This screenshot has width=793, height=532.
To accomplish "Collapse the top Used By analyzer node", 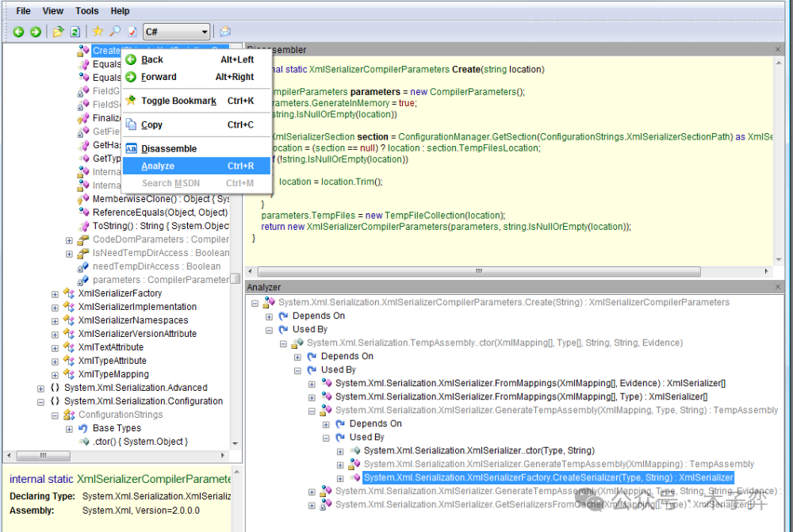I will (x=270, y=329).
